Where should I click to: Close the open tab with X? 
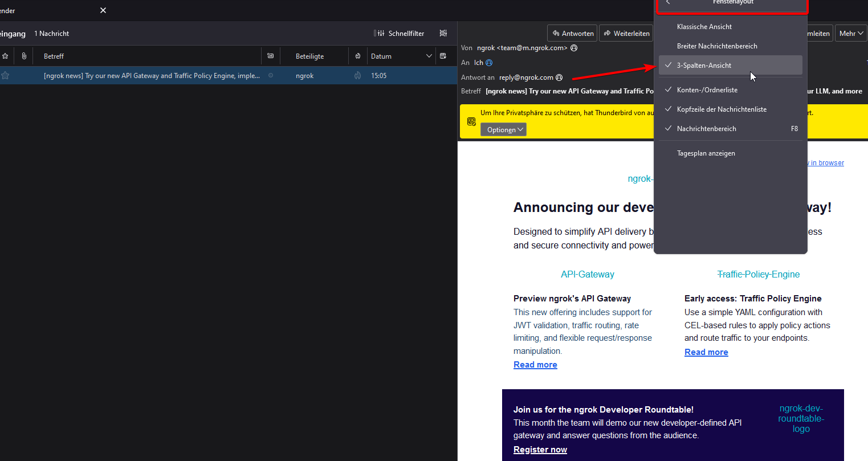(103, 10)
